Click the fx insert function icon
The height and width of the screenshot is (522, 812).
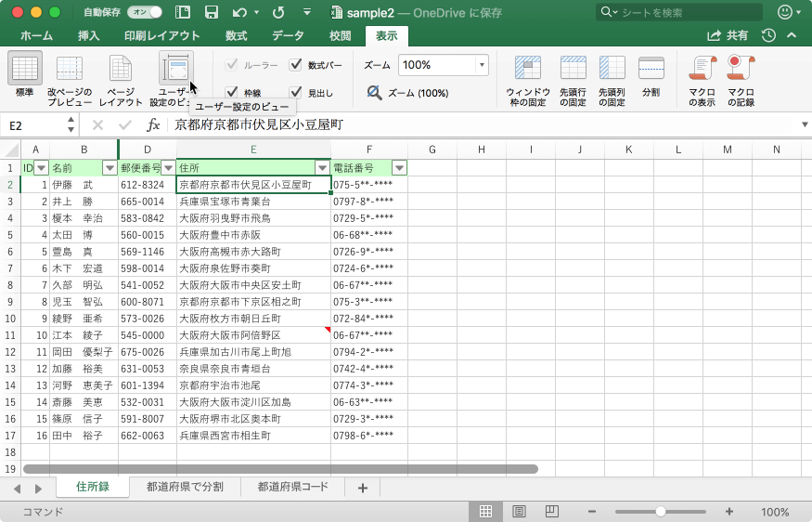coord(153,125)
